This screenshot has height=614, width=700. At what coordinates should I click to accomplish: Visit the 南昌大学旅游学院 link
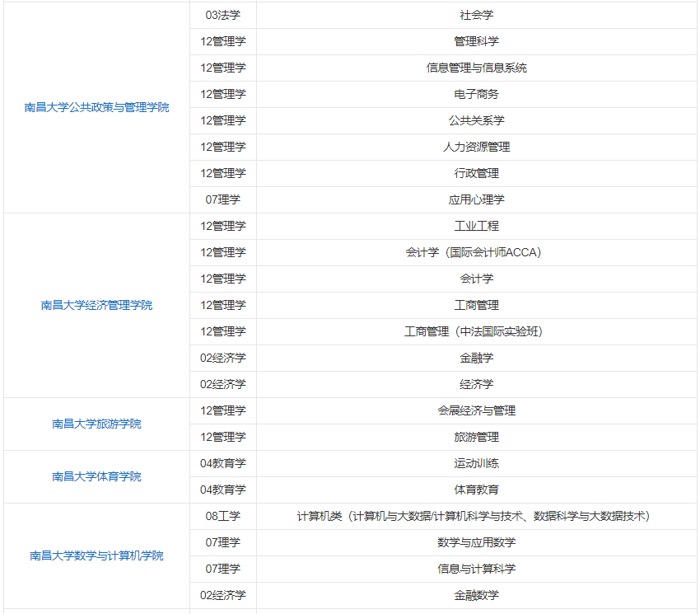(96, 424)
